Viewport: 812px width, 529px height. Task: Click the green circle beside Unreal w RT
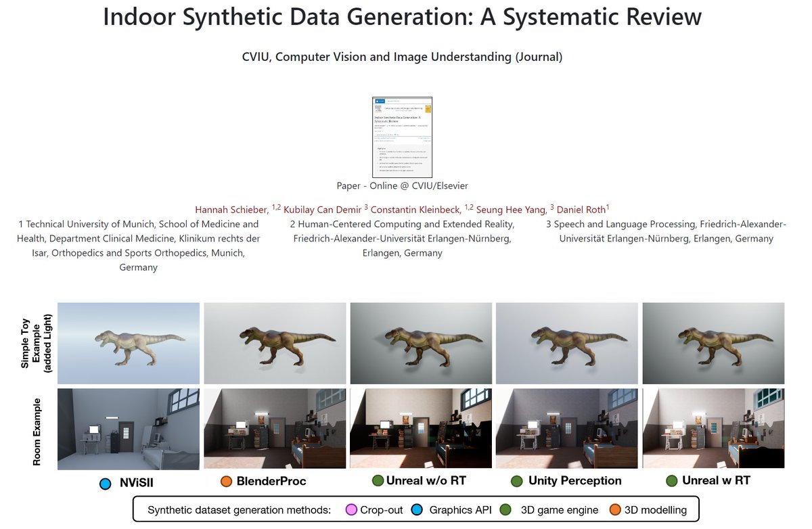click(x=673, y=481)
